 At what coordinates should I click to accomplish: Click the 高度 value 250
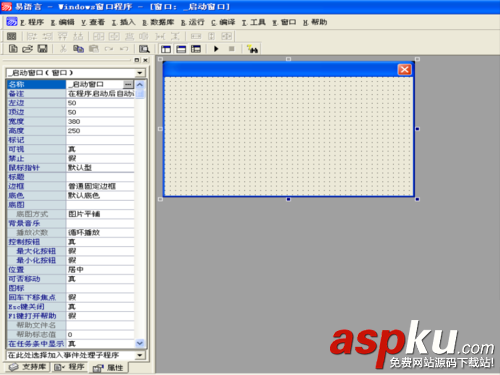coord(74,131)
